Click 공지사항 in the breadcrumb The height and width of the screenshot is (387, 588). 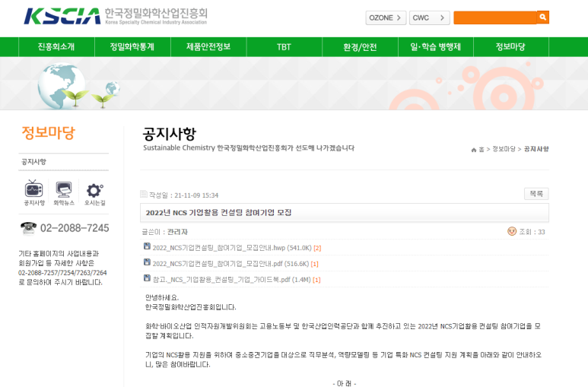tap(536, 149)
